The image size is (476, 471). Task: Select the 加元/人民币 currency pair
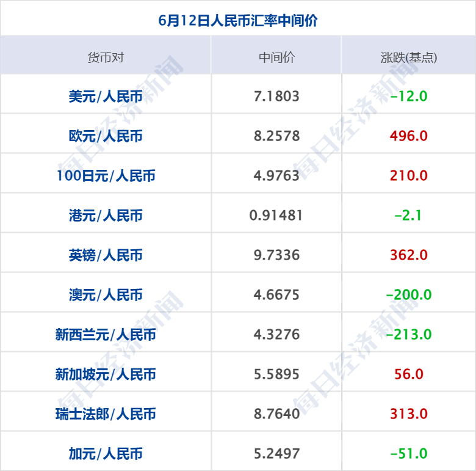click(106, 454)
